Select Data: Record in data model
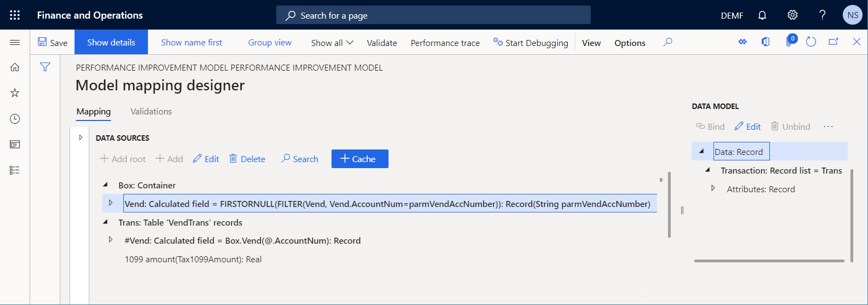This screenshot has width=868, height=305. pyautogui.click(x=741, y=152)
